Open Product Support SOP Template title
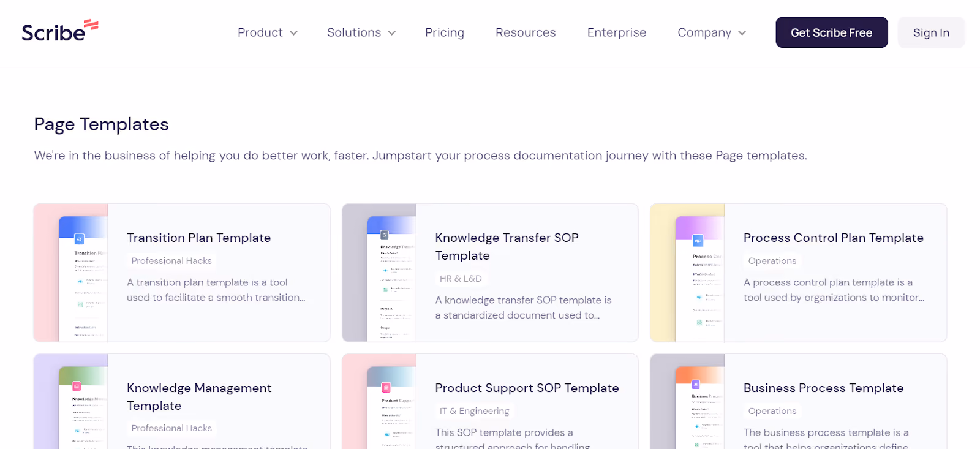 527,388
